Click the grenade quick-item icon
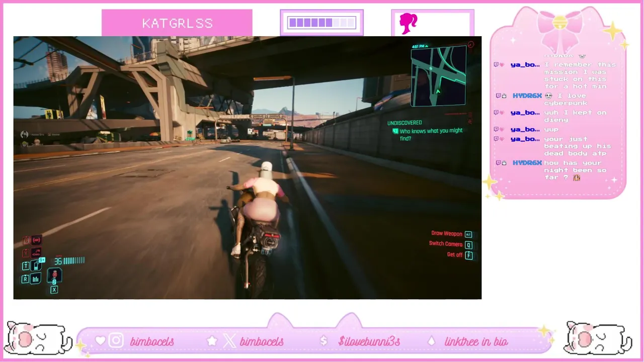Viewport: 644px width, 362px height. coord(54,275)
